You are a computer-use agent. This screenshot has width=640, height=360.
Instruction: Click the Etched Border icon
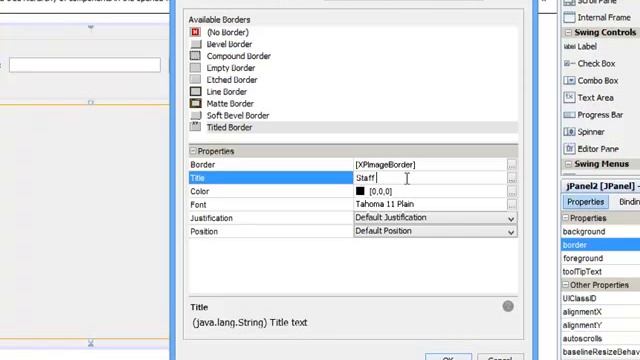pyautogui.click(x=196, y=79)
